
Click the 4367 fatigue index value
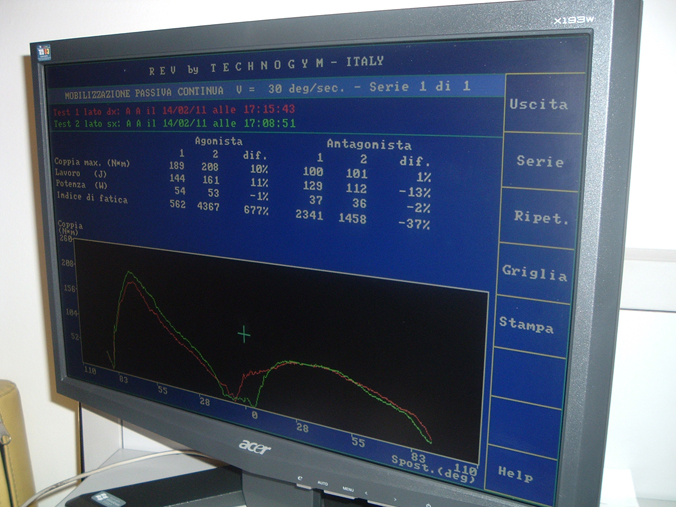pyautogui.click(x=208, y=207)
